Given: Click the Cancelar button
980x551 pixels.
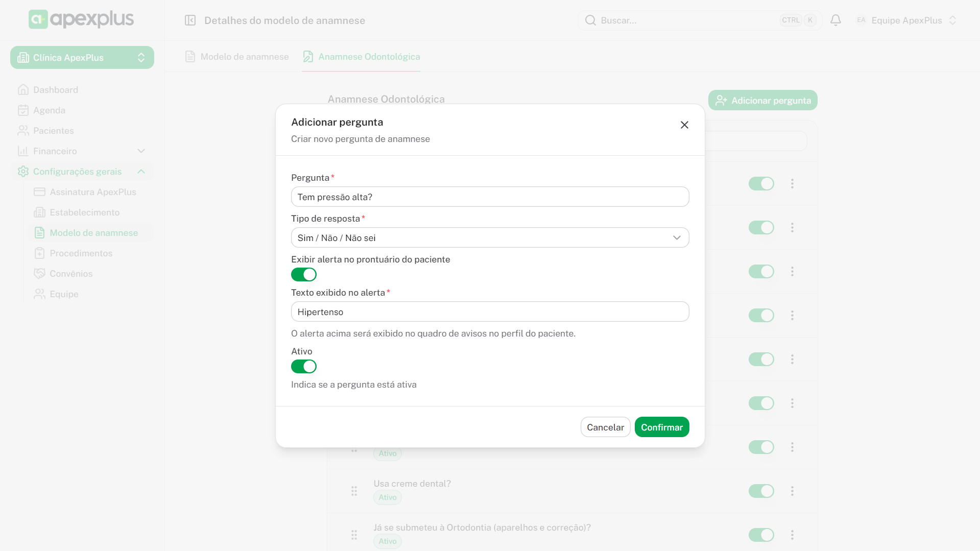Looking at the screenshot, I should coord(605,427).
